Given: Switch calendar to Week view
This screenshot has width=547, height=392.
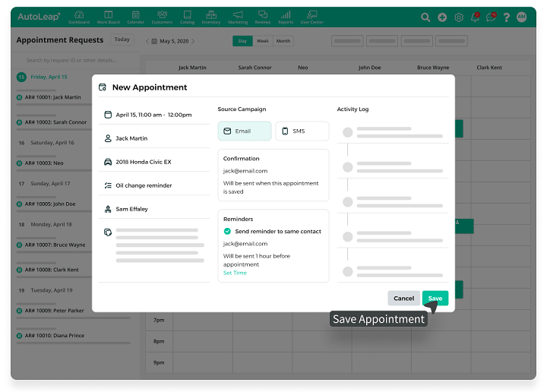Looking at the screenshot, I should [263, 41].
